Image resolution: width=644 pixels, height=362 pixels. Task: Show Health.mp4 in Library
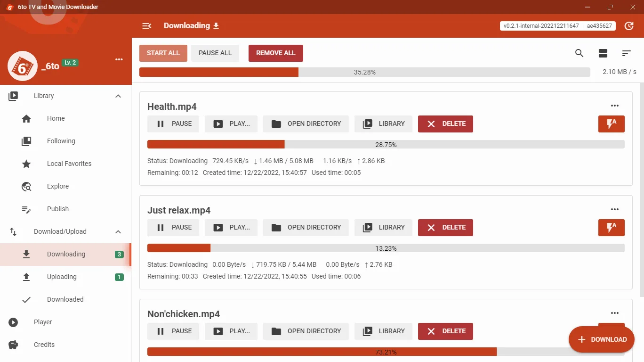383,124
